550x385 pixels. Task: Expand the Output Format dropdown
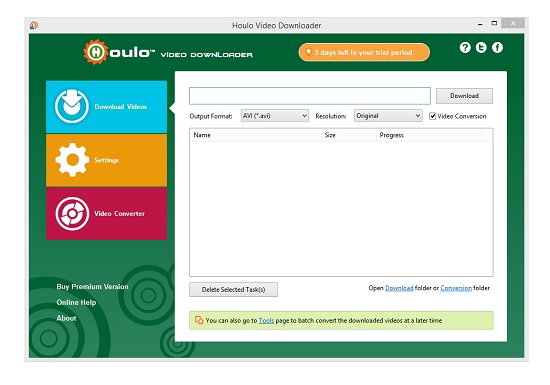coord(275,116)
